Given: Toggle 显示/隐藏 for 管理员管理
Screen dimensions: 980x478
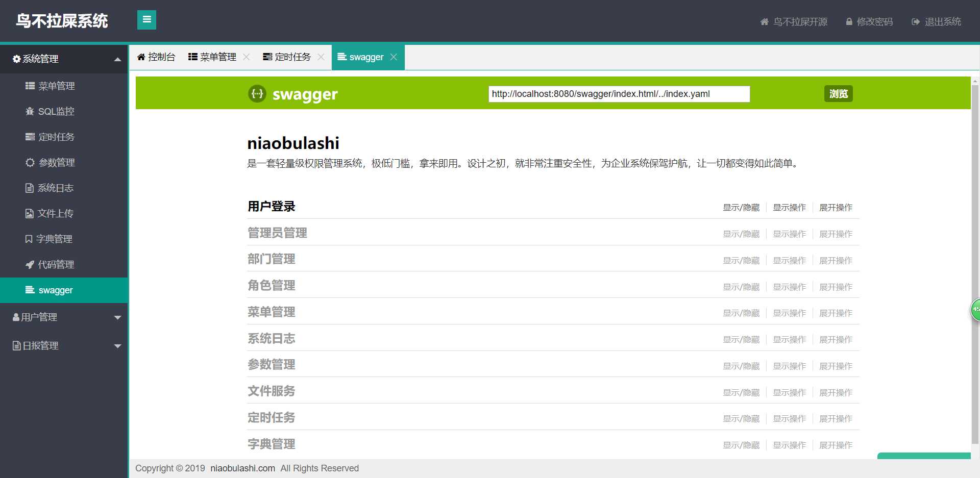Looking at the screenshot, I should pyautogui.click(x=741, y=234).
